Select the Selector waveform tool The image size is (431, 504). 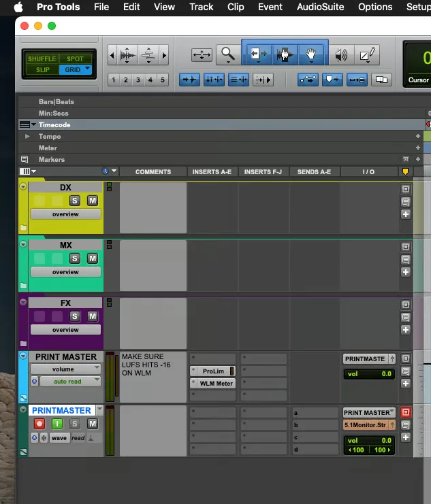tap(285, 54)
